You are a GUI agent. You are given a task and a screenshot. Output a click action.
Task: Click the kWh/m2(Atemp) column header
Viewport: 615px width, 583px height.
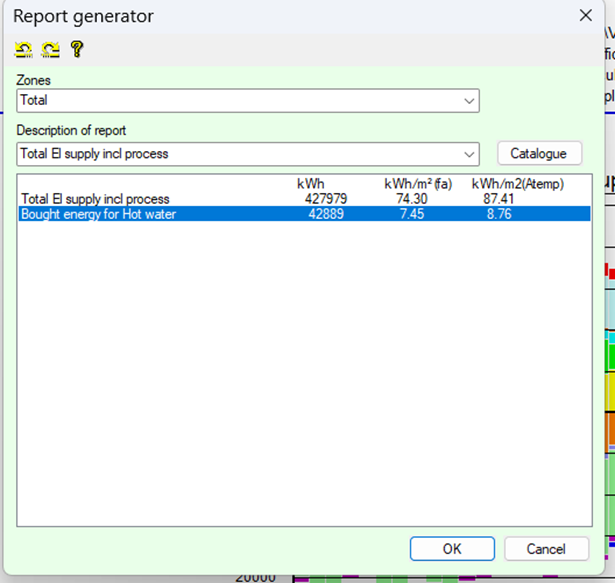520,185
